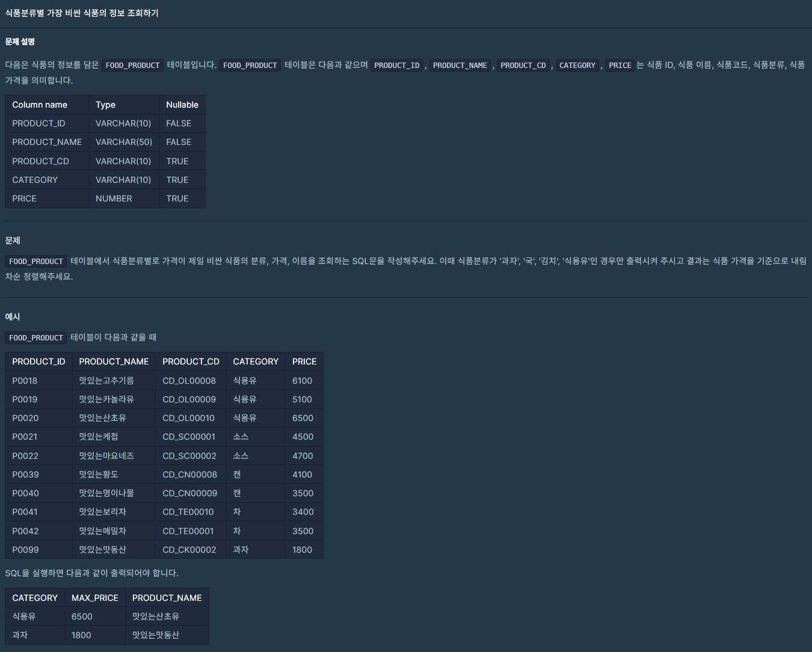
Task: Select the P0018 product ID cell
Action: (25, 381)
